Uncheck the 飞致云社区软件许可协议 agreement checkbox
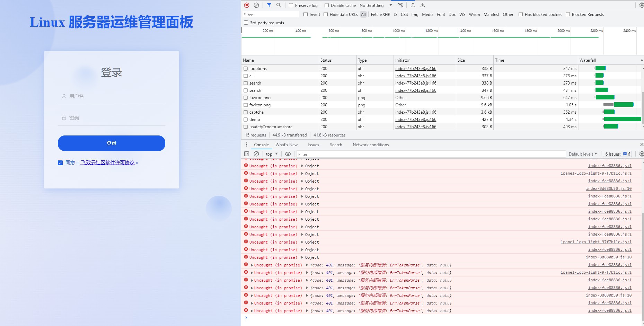 tap(60, 162)
